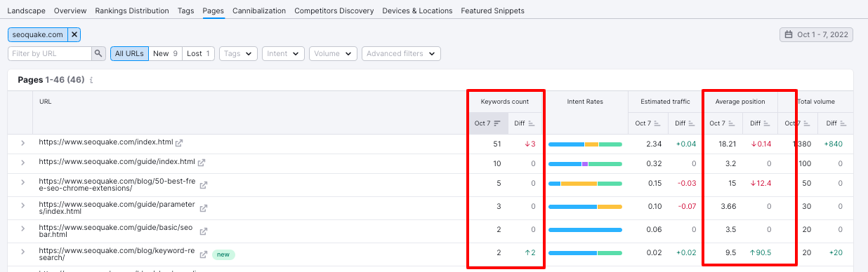Click the Filter by URL field

(x=50, y=53)
